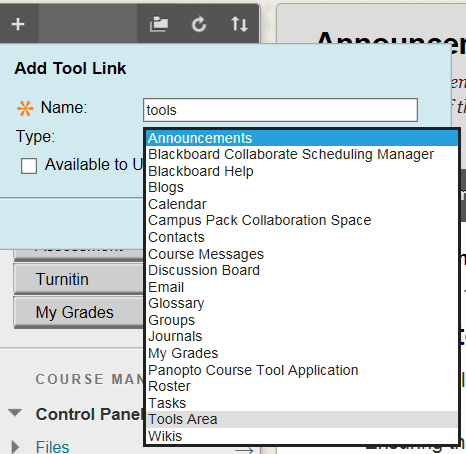Click the Control Panel heading
Screen dimensions: 466x454
pyautogui.click(x=89, y=414)
